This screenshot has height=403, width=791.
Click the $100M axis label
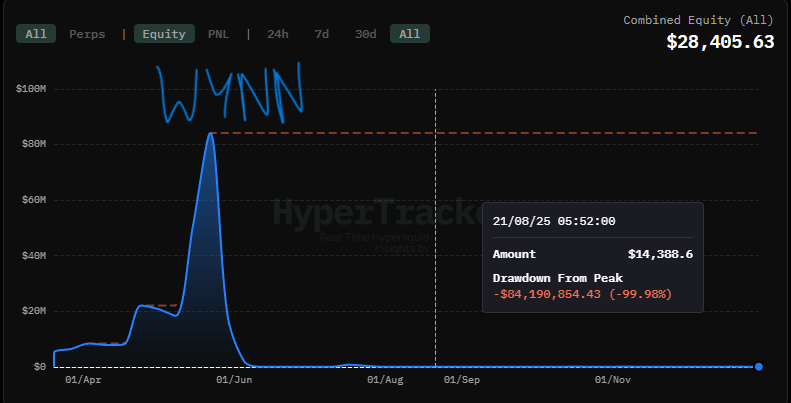31,89
